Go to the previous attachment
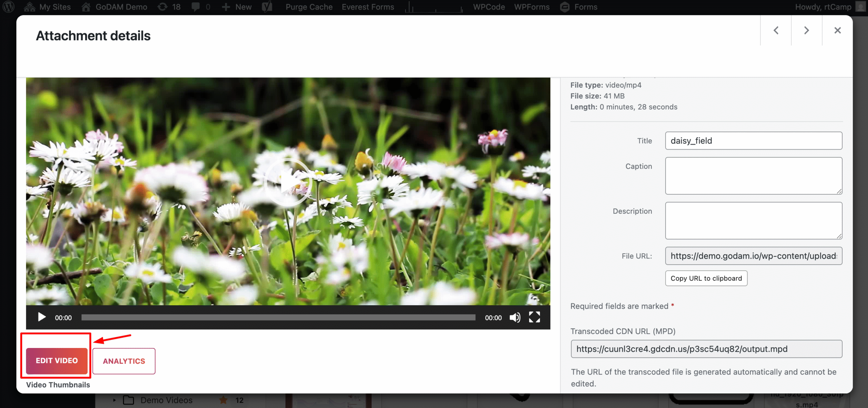Image resolution: width=868 pixels, height=408 pixels. (x=776, y=30)
